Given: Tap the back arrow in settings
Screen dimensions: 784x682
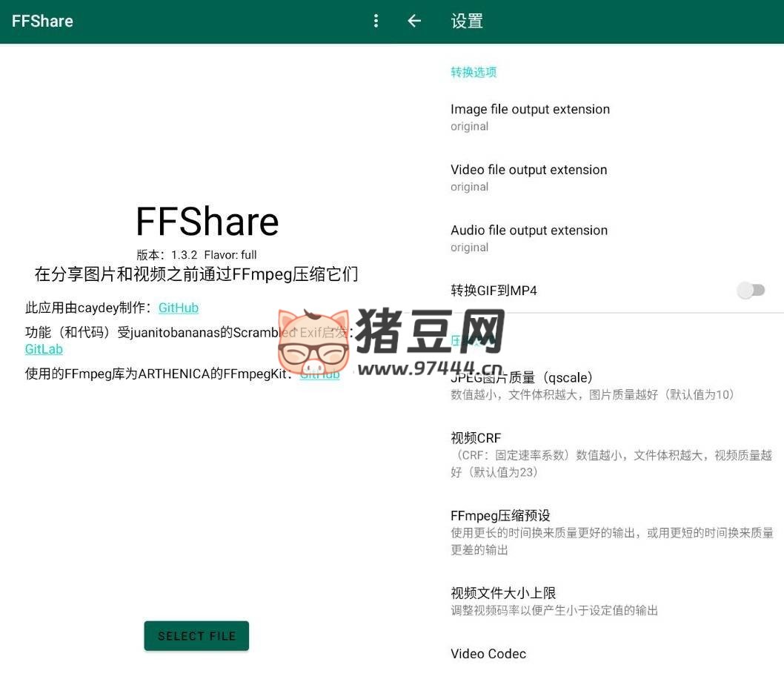Looking at the screenshot, I should 414,21.
